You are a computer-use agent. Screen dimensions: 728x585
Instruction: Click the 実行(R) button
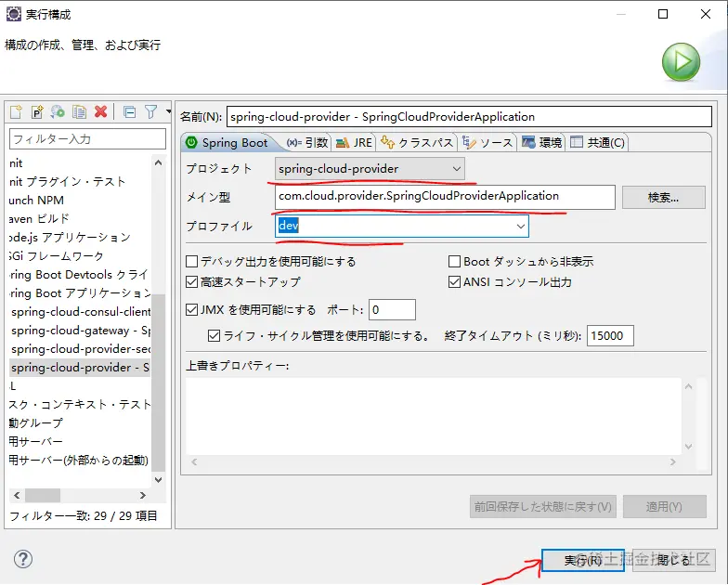coord(583,561)
